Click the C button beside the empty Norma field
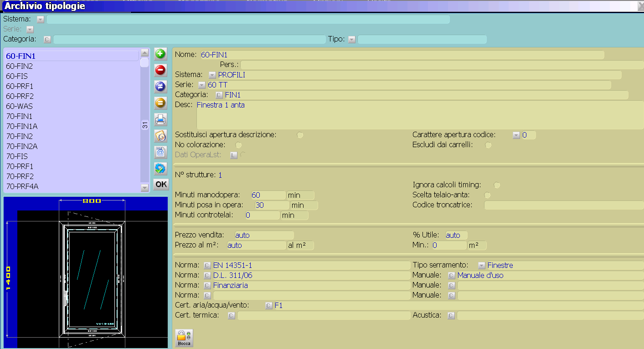 207,296
